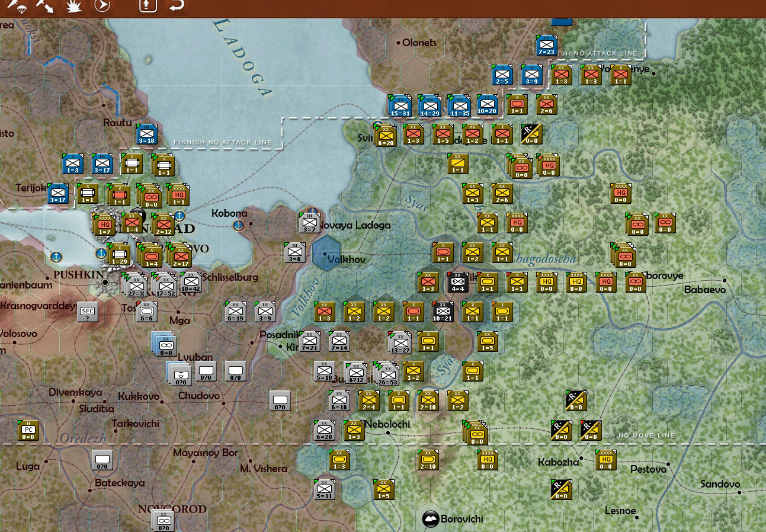Click the undo curved-arrow icon
The height and width of the screenshot is (532, 766).
point(176,5)
